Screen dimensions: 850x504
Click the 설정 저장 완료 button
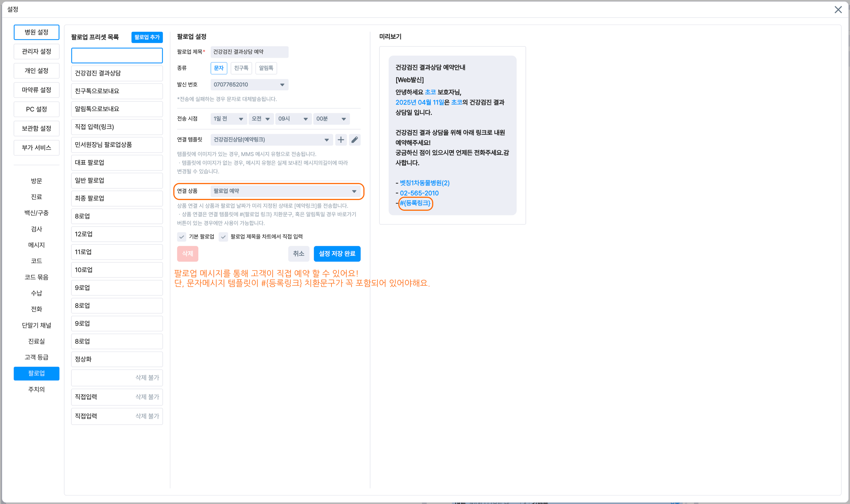[x=337, y=254]
